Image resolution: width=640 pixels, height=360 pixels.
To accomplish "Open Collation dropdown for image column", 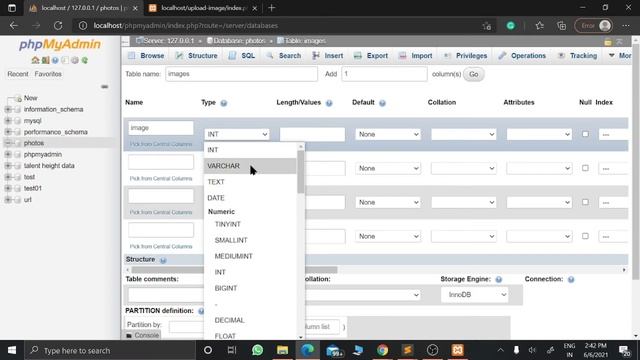I will (x=464, y=134).
